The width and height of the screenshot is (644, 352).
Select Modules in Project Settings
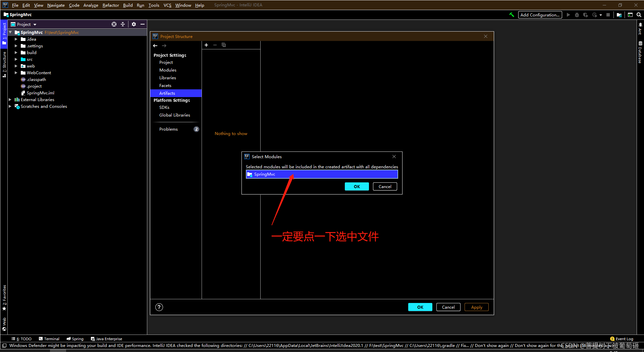point(168,70)
